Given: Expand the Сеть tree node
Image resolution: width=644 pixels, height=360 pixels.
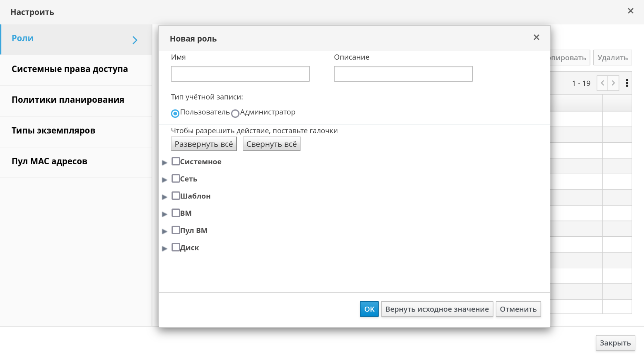Looking at the screenshot, I should click(x=165, y=179).
